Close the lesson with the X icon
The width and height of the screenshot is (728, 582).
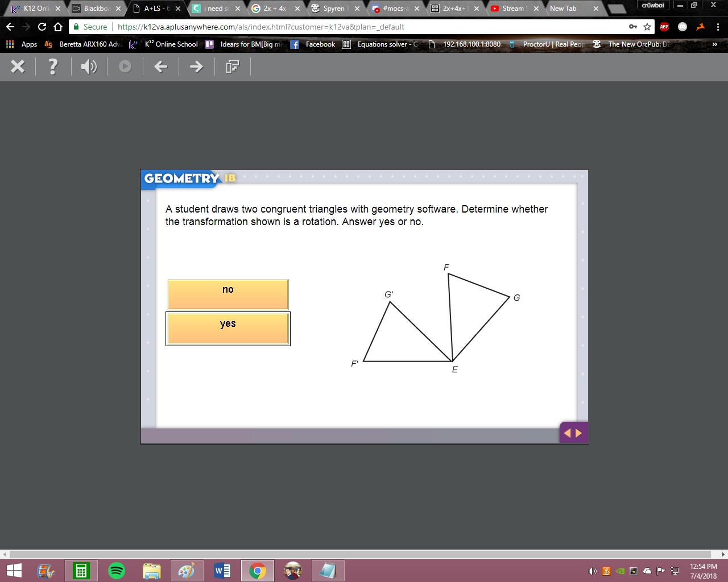point(18,66)
